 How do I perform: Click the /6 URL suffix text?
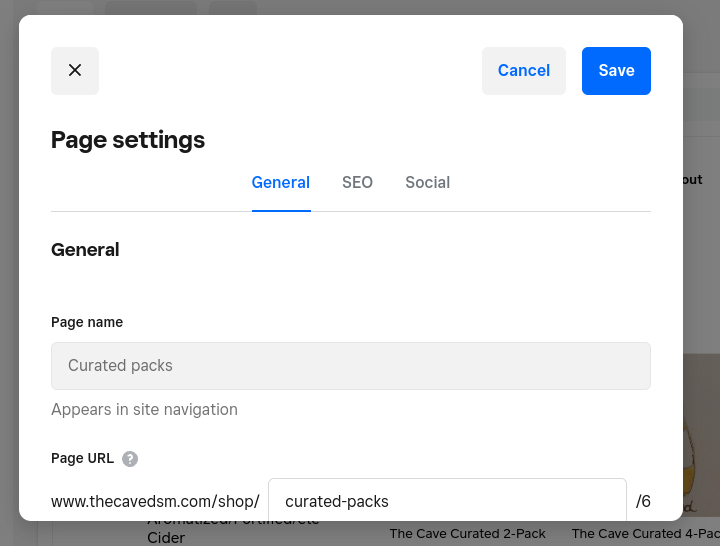click(643, 501)
